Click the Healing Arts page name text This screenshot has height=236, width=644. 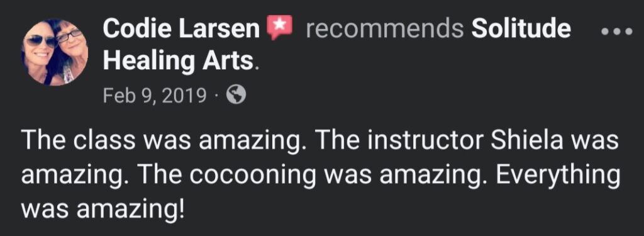(177, 61)
